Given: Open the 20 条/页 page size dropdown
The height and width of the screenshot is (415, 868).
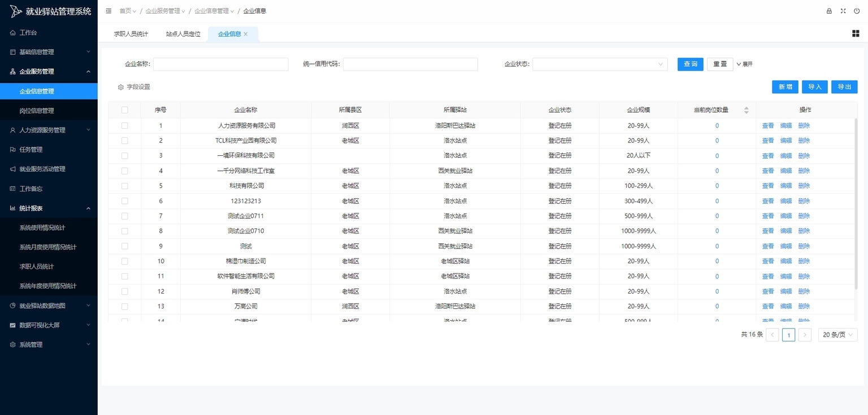Looking at the screenshot, I should (x=837, y=335).
